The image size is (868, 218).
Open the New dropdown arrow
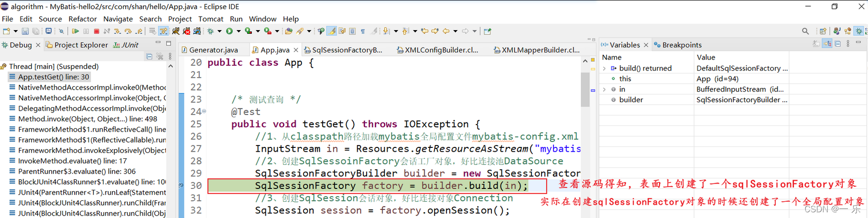pos(16,31)
